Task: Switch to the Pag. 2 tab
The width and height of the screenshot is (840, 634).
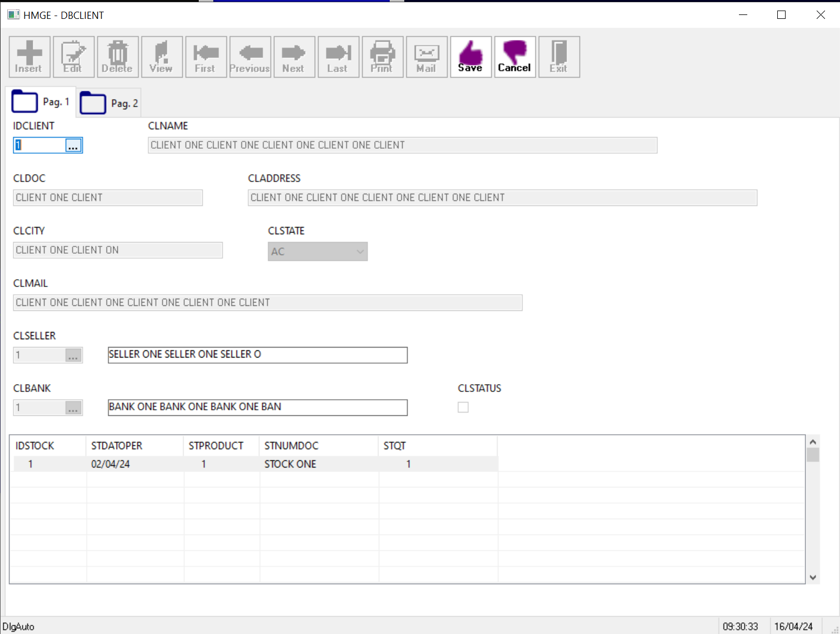Action: (x=109, y=103)
